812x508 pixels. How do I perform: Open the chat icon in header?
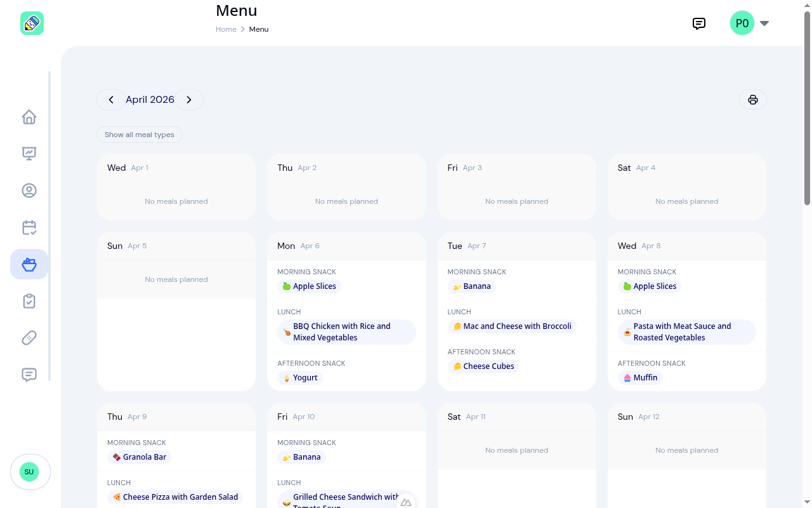699,23
